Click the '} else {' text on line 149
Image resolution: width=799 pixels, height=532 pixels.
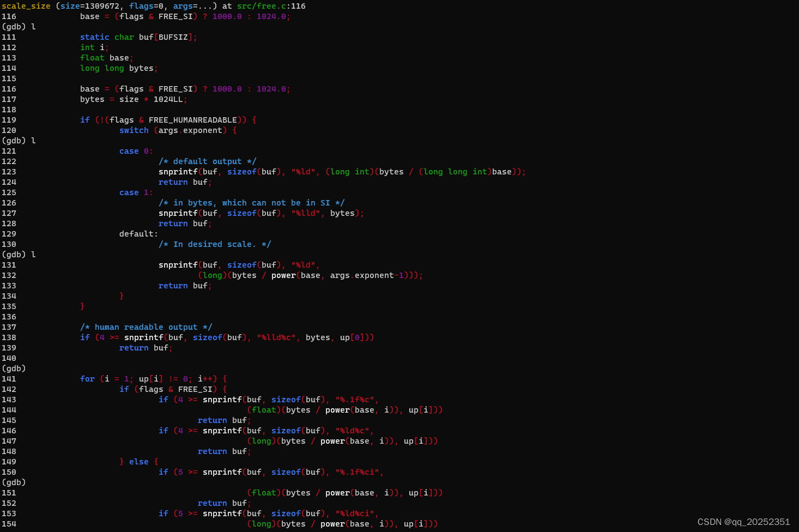(x=138, y=462)
